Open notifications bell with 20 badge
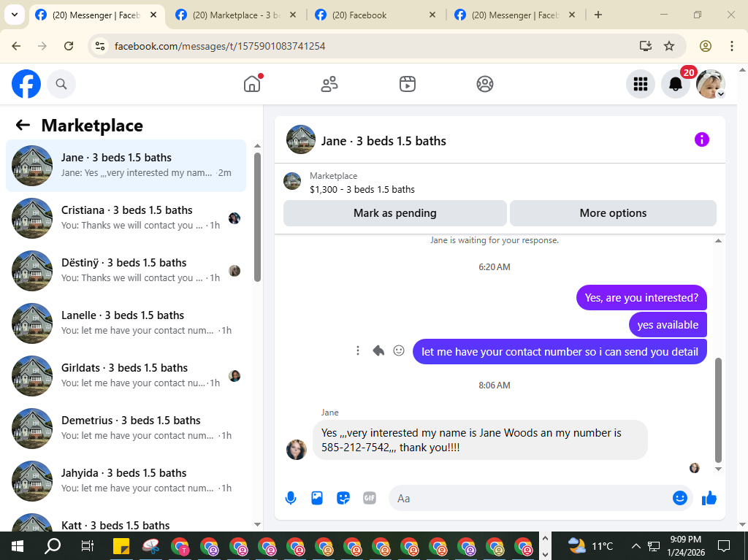748x560 pixels. (676, 84)
